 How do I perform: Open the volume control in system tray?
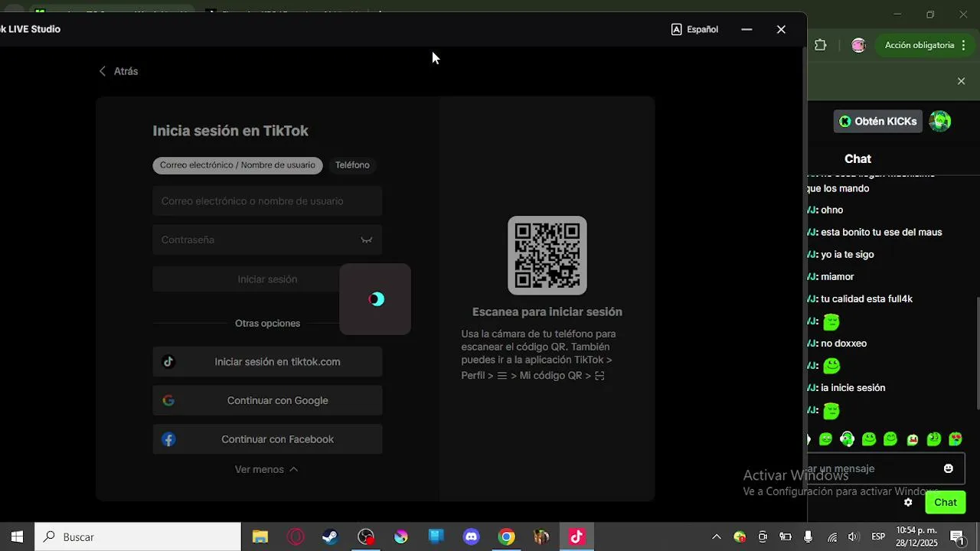click(854, 537)
